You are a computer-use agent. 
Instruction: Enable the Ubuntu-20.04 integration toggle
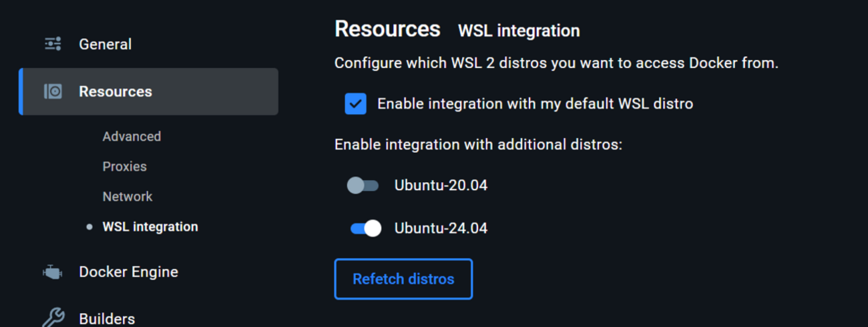click(x=363, y=186)
